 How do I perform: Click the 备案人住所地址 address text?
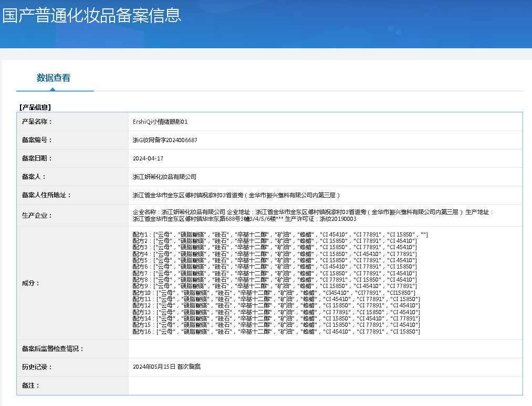[236, 195]
